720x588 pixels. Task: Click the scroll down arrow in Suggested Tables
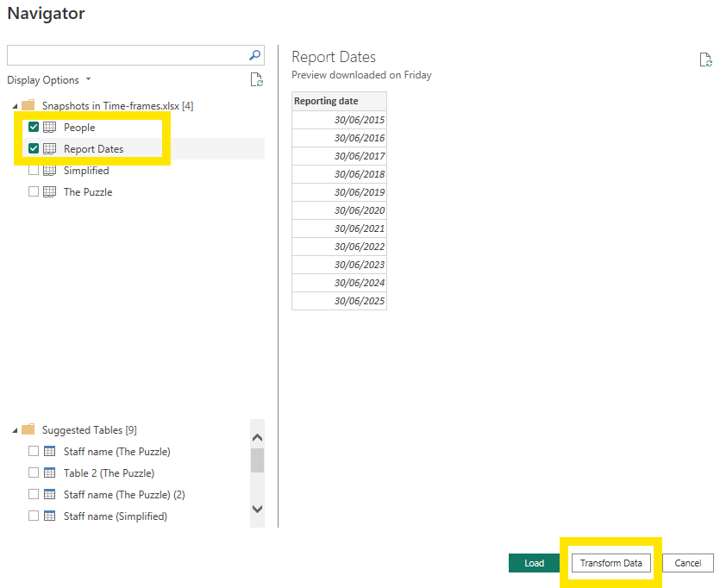pos(257,509)
